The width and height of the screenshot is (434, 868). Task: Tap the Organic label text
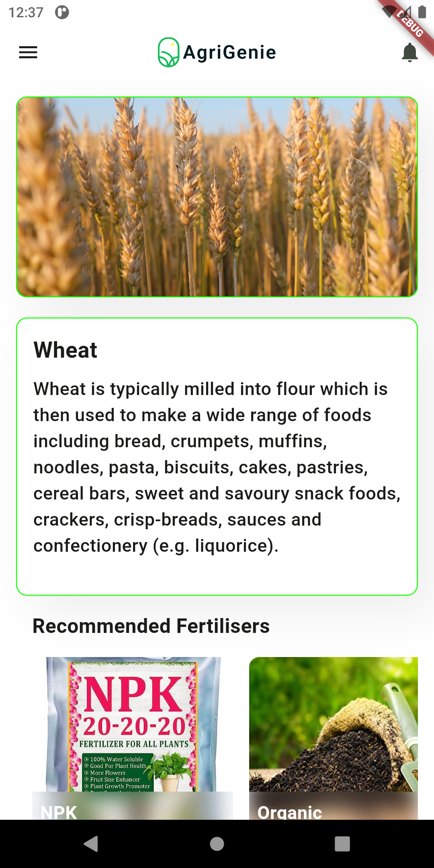tap(290, 810)
